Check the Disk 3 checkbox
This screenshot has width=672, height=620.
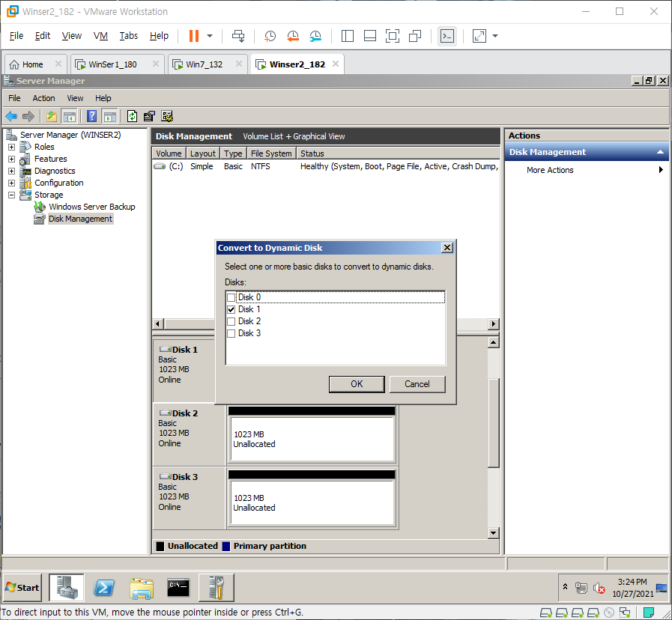pos(231,333)
